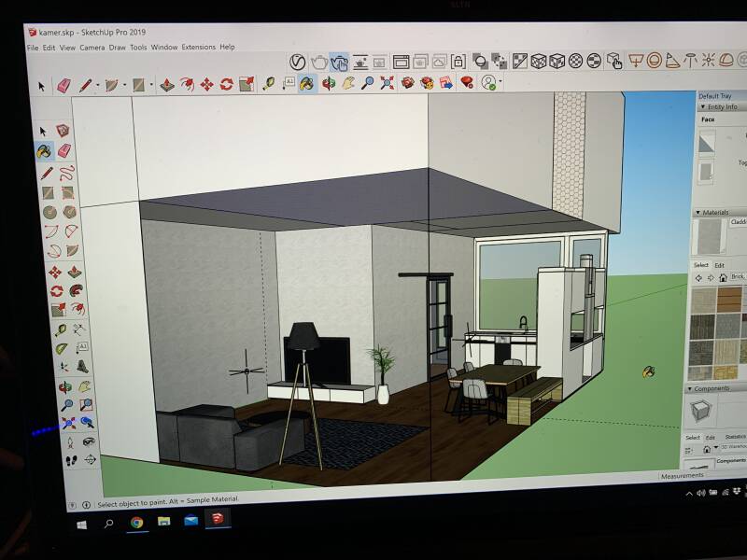747x560 pixels.
Task: Click Zoom Extents in the top toolbar
Action: pos(387,83)
